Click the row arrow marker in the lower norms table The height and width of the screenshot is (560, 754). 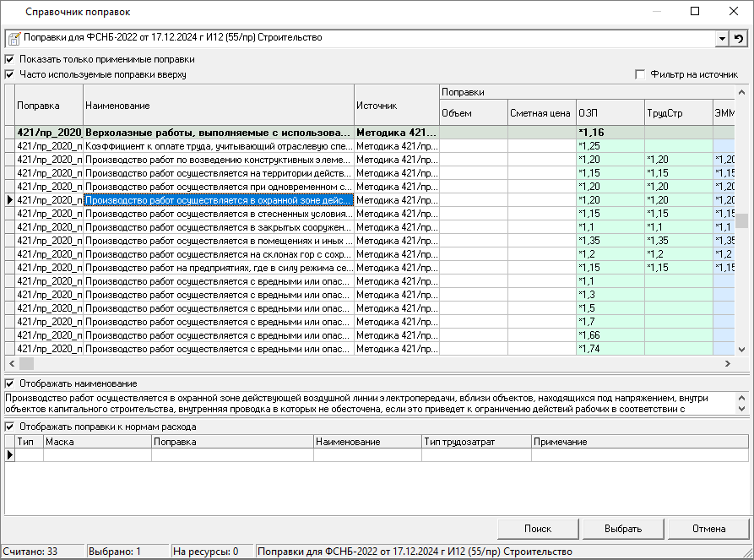pos(10,455)
